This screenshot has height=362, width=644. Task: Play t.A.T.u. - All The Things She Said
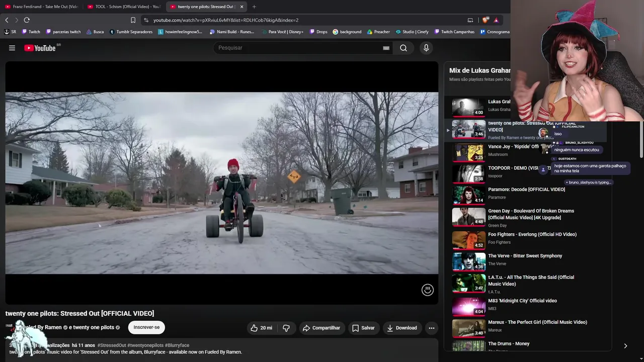pos(531,281)
